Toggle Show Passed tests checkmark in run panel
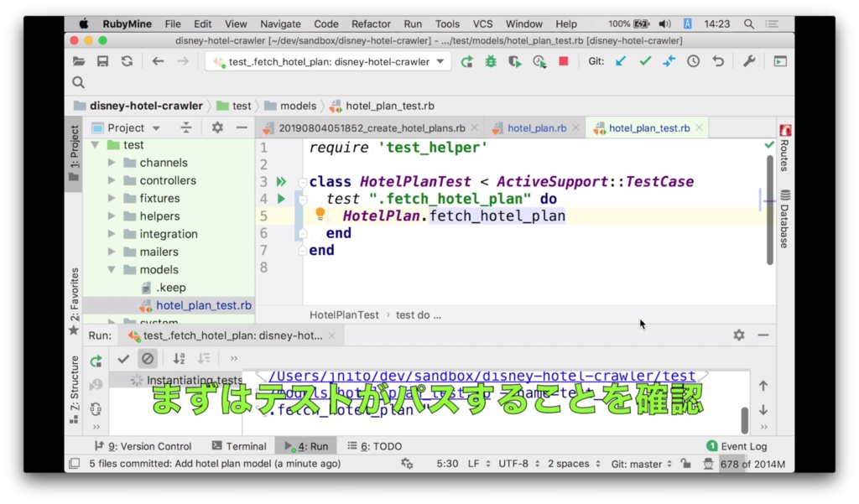 coord(123,359)
